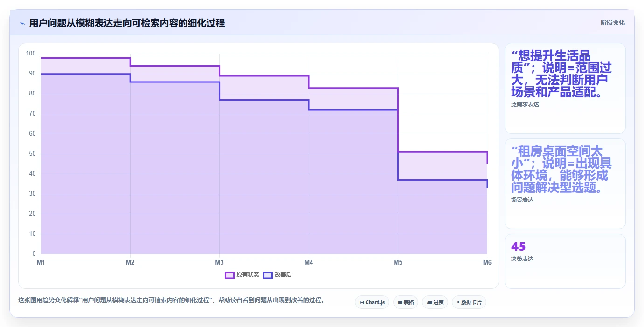This screenshot has width=644, height=327.
Task: Click the y-axis value 100
Action: 31,54
